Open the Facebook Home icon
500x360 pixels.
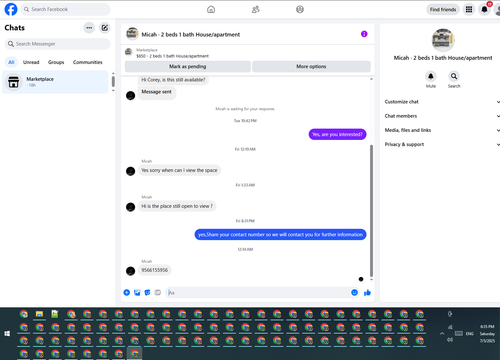coord(211,9)
